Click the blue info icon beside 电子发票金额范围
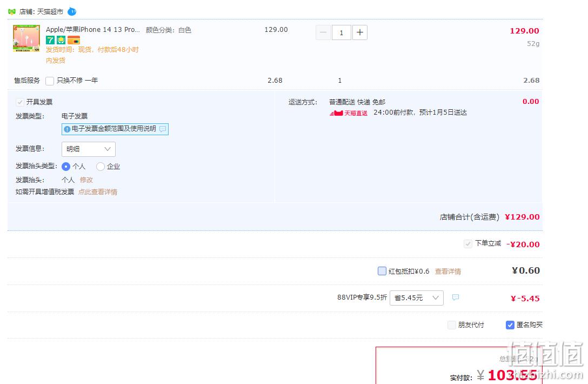Image resolution: width=588 pixels, height=384 pixels. click(67, 129)
